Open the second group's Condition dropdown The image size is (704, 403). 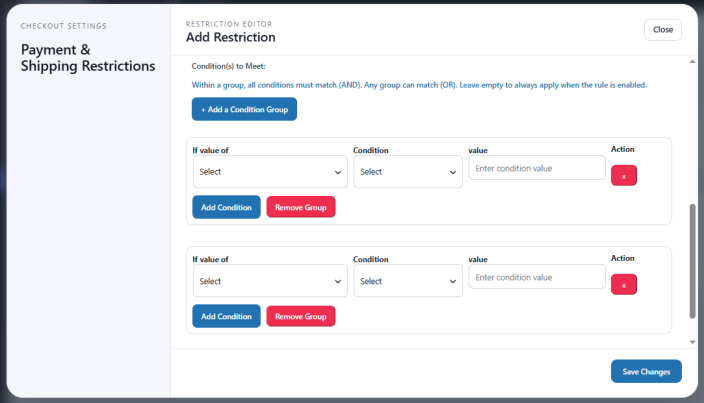click(x=408, y=281)
